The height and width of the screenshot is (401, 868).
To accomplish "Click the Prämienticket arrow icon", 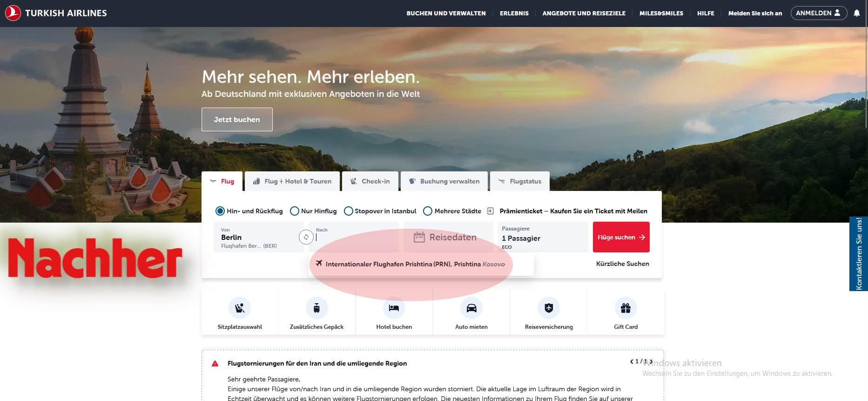I will tap(490, 211).
